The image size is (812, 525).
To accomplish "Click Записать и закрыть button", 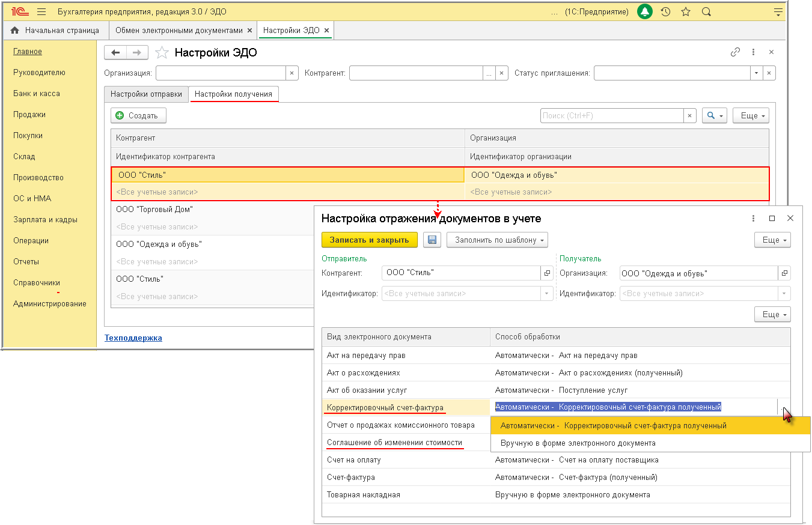I will tap(370, 240).
